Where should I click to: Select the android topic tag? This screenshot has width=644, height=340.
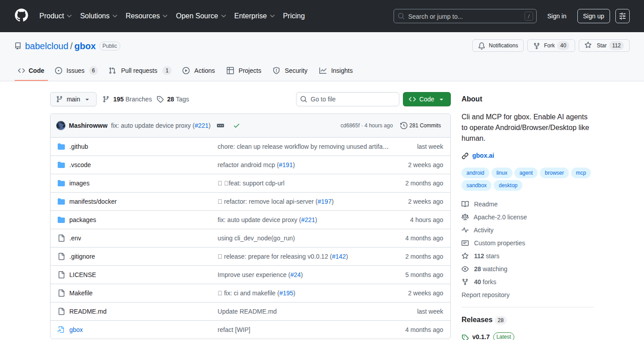[475, 173]
